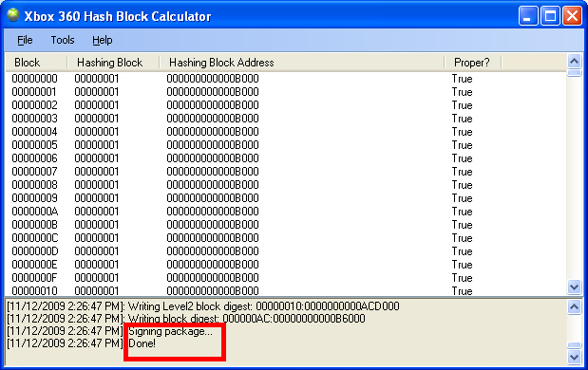Click Hashing Block Address in row 0000000F
This screenshot has height=370, width=588.
click(x=213, y=278)
